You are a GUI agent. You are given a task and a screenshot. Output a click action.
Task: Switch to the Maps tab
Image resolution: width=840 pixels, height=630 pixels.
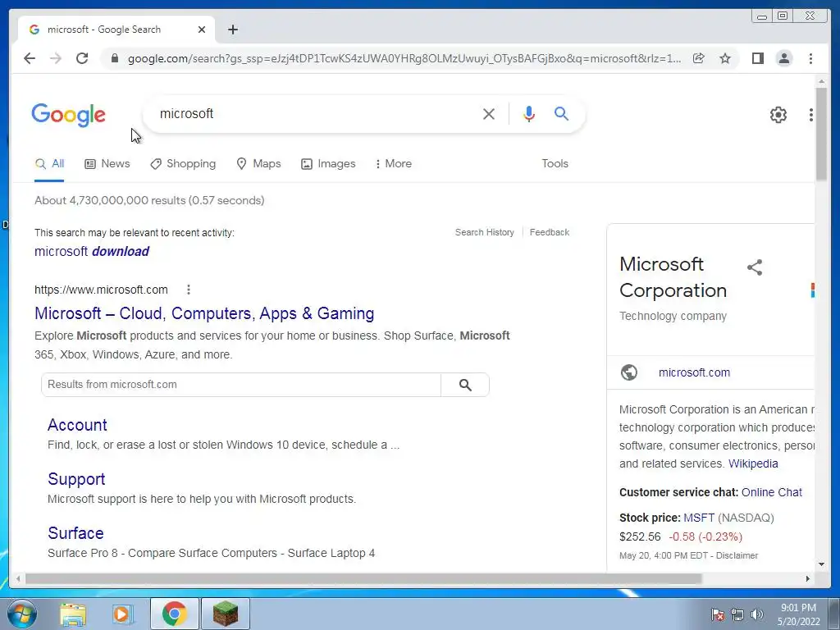pyautogui.click(x=258, y=163)
